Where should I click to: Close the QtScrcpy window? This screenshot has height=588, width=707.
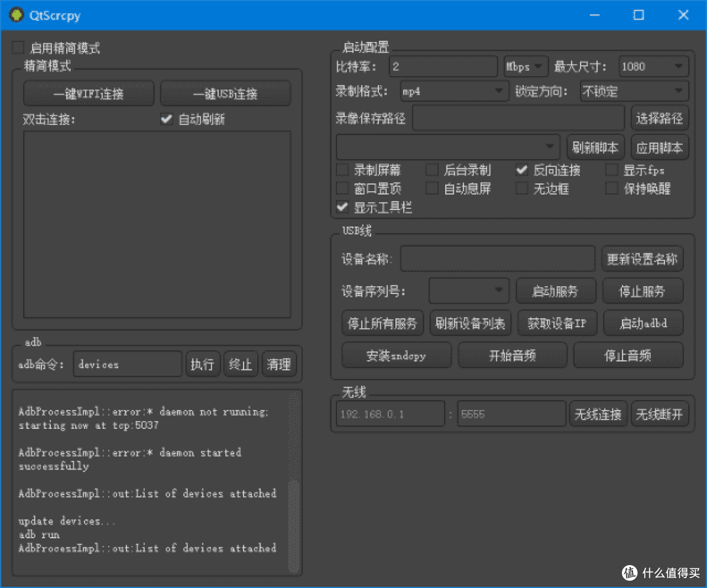pos(683,15)
